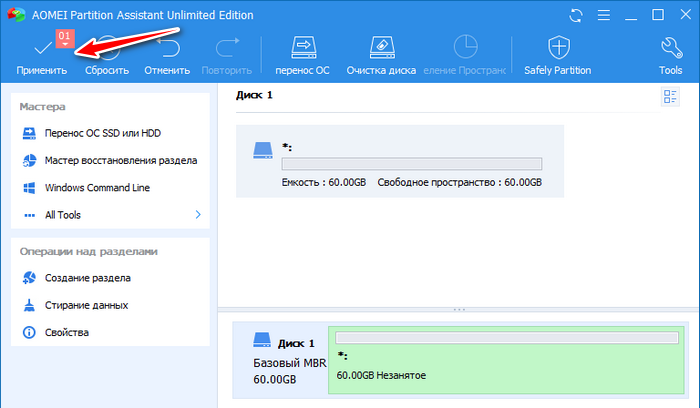Click the AOMEI application logo icon
700x408 pixels.
point(17,15)
